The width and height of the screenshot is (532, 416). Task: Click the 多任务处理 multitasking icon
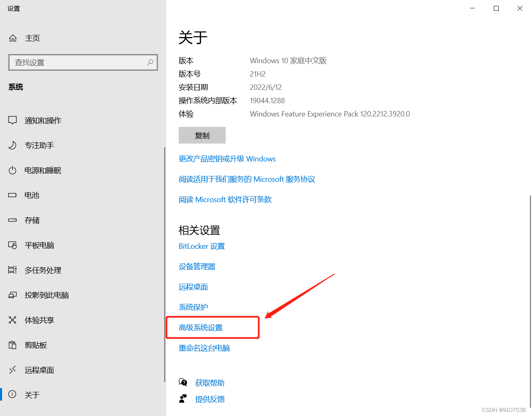coord(12,270)
